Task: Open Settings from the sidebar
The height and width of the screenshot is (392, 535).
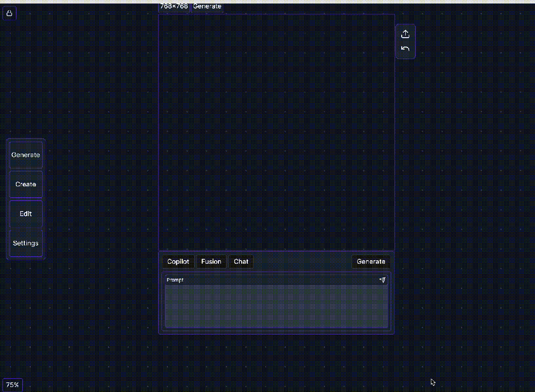Action: [26, 243]
